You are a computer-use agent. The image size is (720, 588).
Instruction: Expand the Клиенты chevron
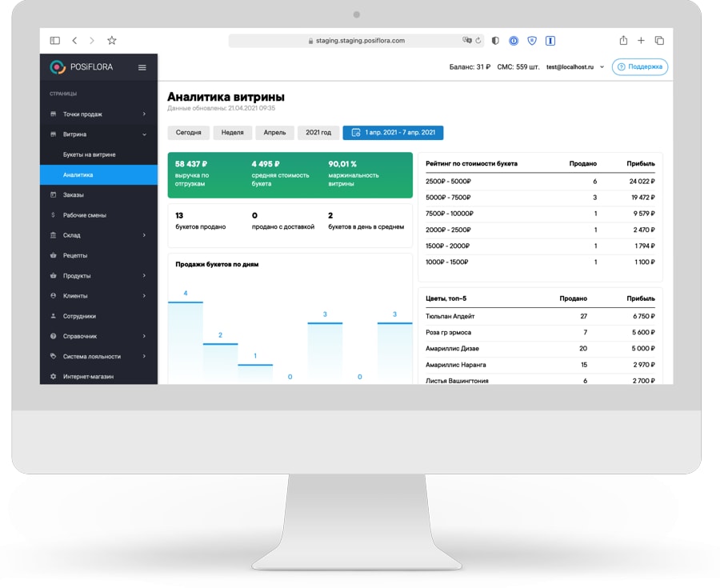pyautogui.click(x=144, y=296)
